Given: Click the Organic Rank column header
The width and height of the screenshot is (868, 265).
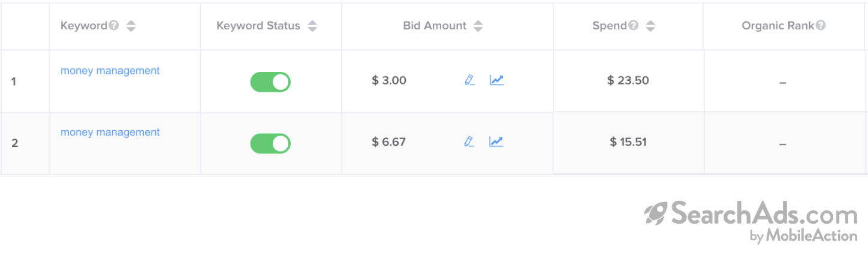Looking at the screenshot, I should pos(779,26).
